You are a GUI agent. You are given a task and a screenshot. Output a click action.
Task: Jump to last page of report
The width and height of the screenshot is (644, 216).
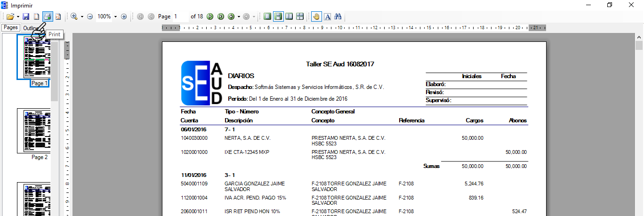click(220, 16)
